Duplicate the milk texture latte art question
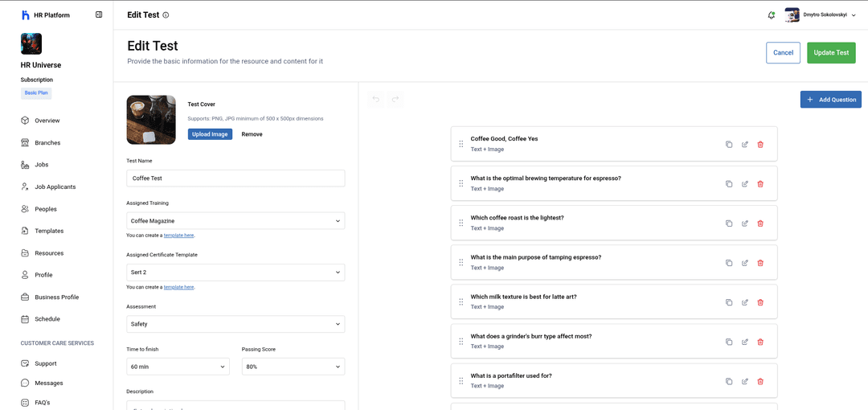The width and height of the screenshot is (868, 410). 729,302
